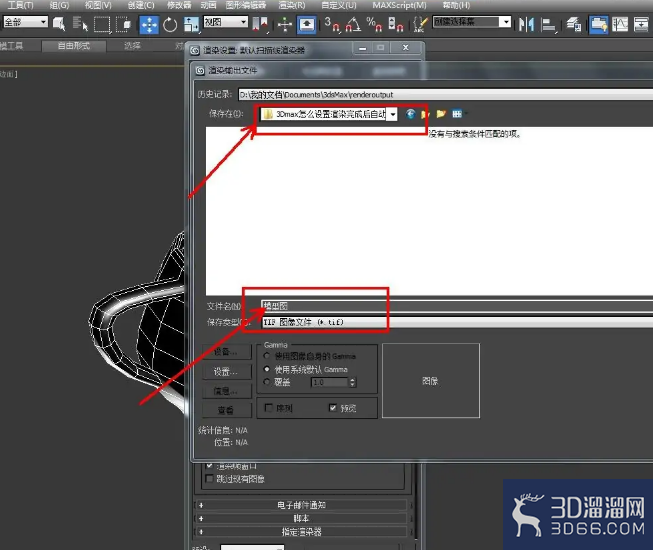Choose the Rectangular Selection Region tool
Image resolution: width=653 pixels, height=550 pixels.
coord(102,24)
